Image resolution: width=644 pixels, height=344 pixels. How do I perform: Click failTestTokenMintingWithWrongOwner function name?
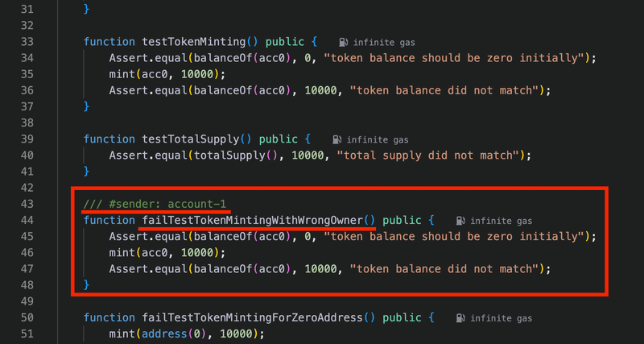point(252,220)
